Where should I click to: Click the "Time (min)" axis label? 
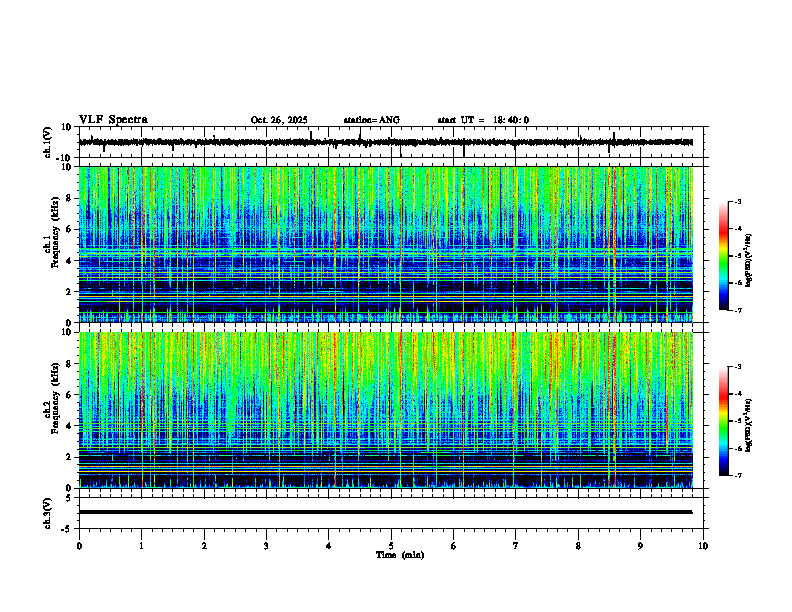(400, 555)
